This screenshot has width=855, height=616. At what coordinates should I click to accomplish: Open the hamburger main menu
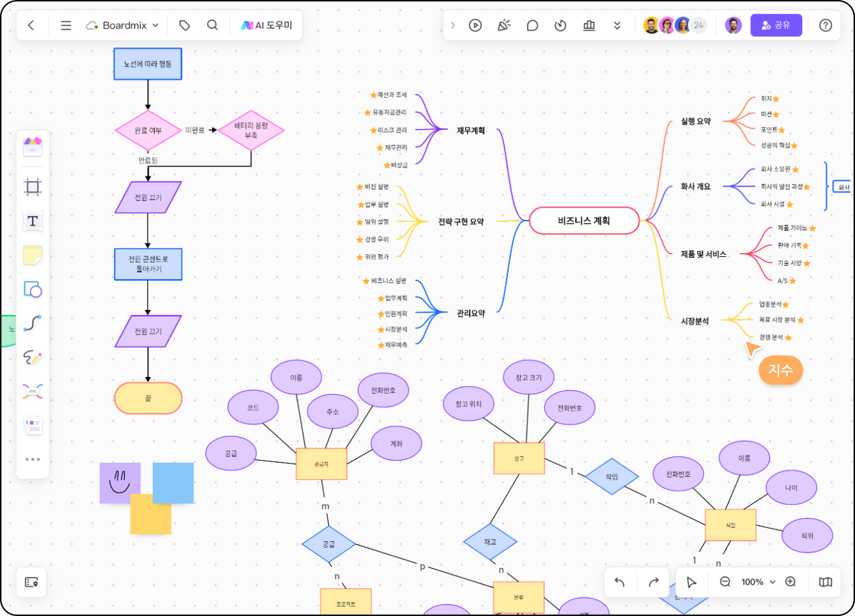click(x=66, y=26)
